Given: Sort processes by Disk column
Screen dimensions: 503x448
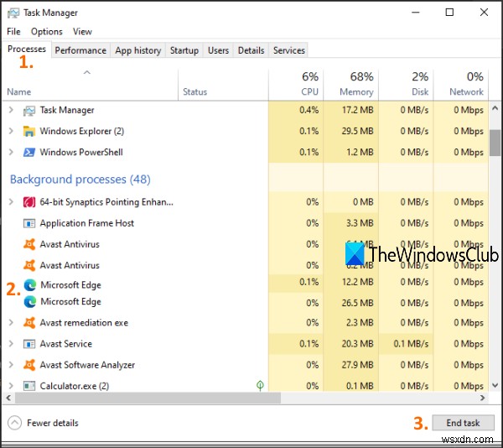Looking at the screenshot, I should click(x=406, y=84).
